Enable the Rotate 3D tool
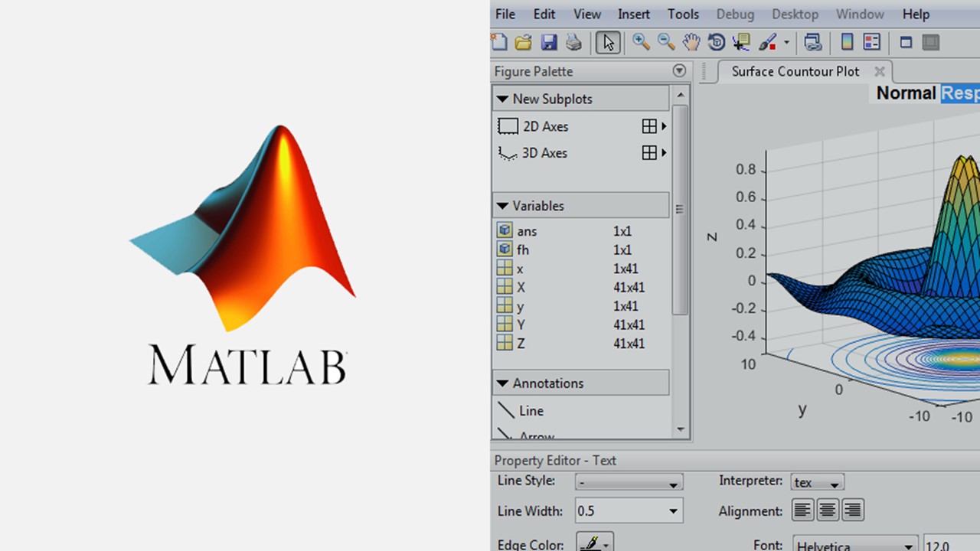The image size is (980, 551). click(x=717, y=42)
